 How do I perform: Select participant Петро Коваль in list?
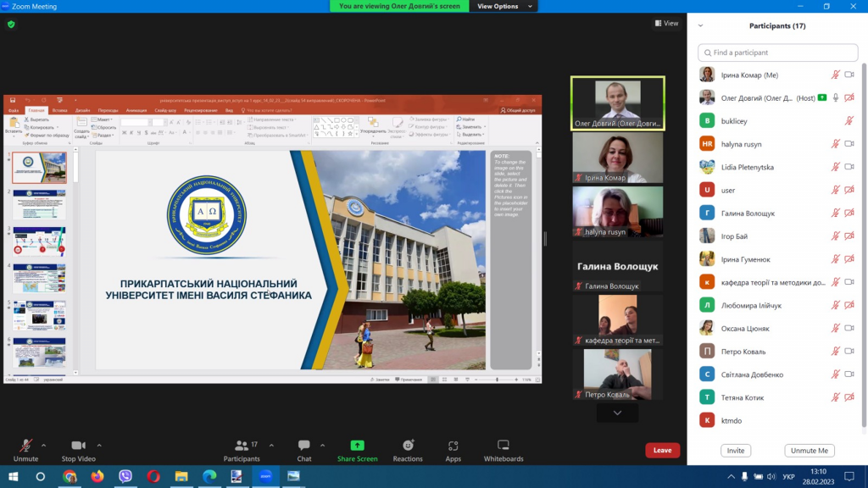coord(742,351)
